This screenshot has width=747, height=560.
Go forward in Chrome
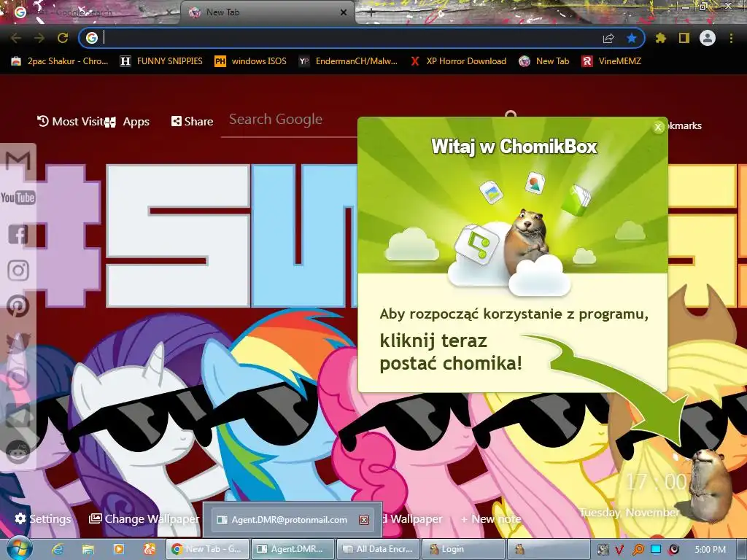[x=39, y=38]
